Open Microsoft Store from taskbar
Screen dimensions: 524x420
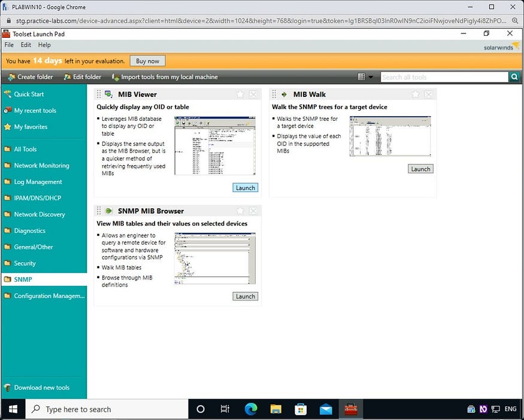pos(301,409)
